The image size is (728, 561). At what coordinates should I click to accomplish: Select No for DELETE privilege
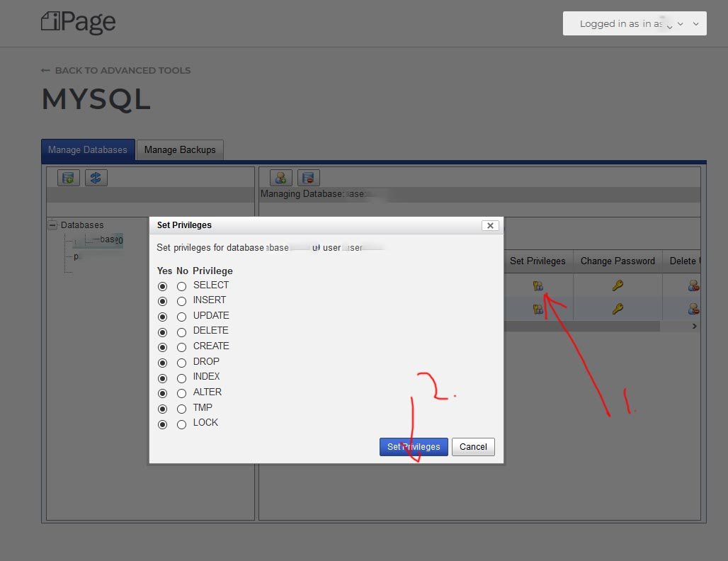click(181, 332)
